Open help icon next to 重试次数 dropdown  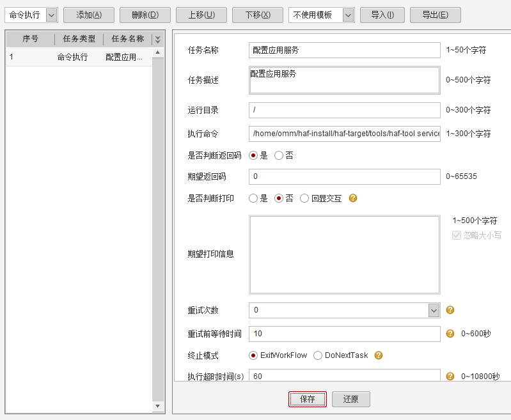[x=450, y=310]
